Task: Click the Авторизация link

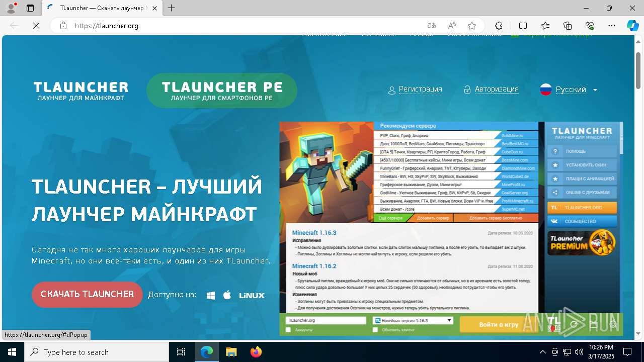Action: [x=497, y=89]
